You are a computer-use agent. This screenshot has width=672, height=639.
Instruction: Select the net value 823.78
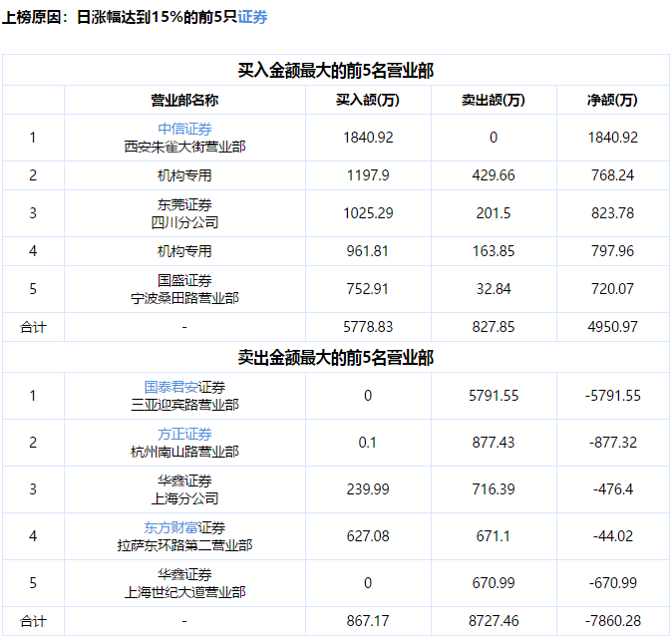click(x=612, y=213)
